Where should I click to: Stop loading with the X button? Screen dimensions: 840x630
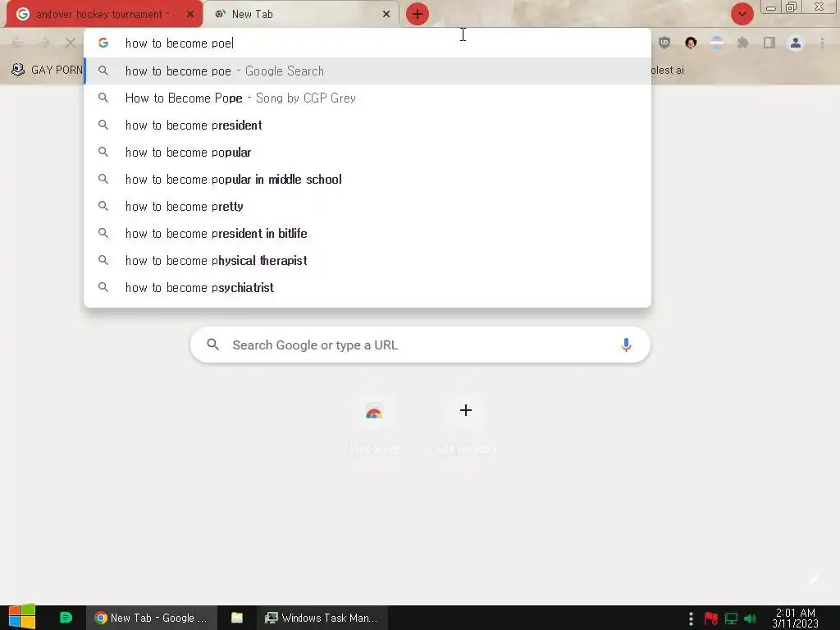point(71,43)
